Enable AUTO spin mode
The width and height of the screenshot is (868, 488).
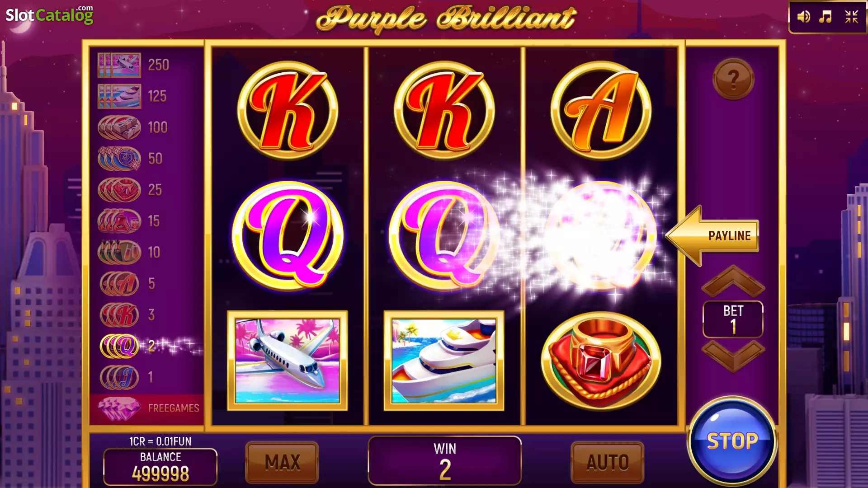(x=607, y=462)
